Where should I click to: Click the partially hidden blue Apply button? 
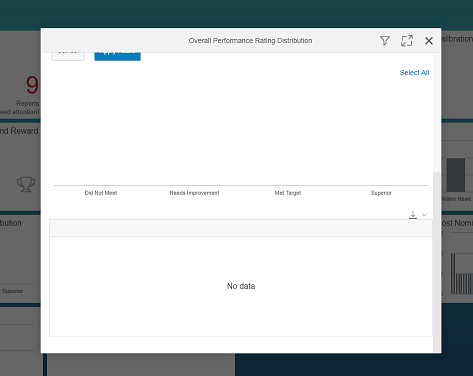coord(117,56)
